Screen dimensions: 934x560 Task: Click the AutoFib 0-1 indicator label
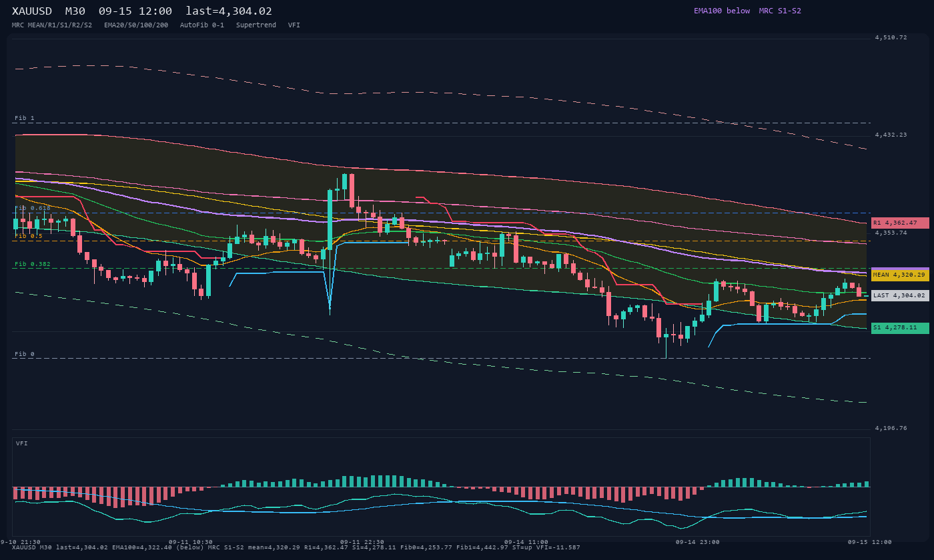pos(202,25)
